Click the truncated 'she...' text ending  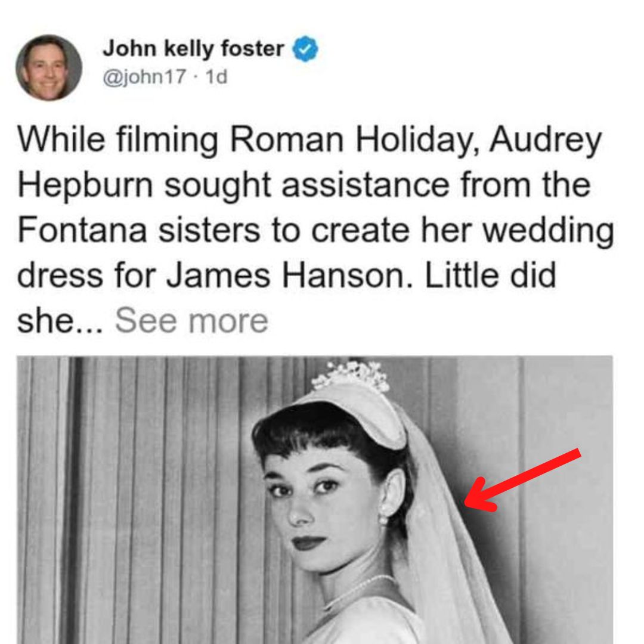[x=60, y=321]
